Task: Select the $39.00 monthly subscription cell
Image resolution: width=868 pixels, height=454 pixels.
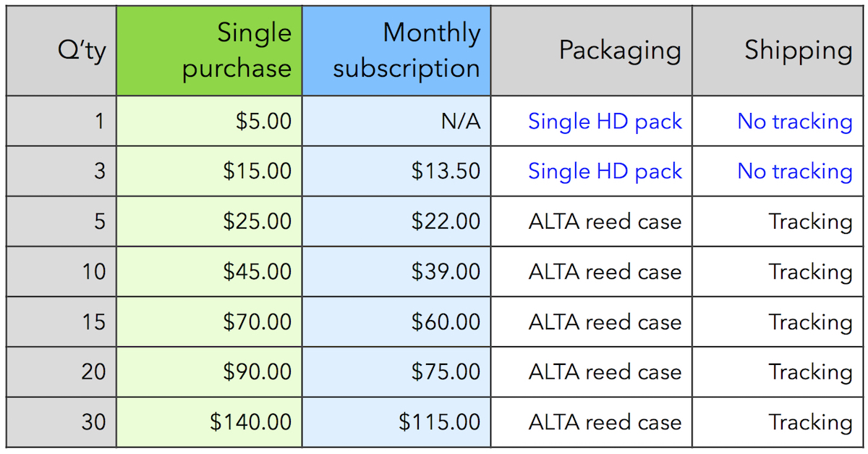Action: (396, 272)
